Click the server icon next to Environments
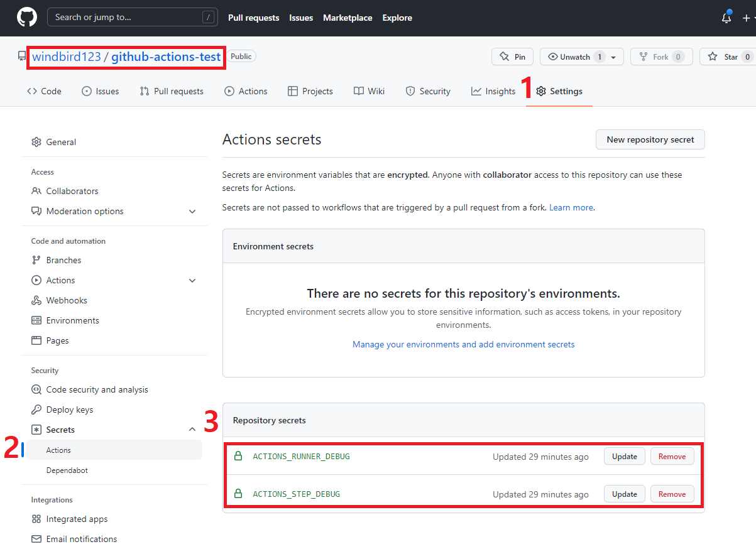This screenshot has height=559, width=756. point(36,320)
